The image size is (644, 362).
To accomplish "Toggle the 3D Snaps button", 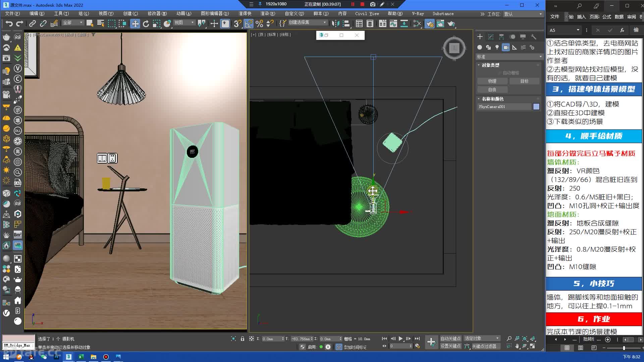I will [238, 23].
